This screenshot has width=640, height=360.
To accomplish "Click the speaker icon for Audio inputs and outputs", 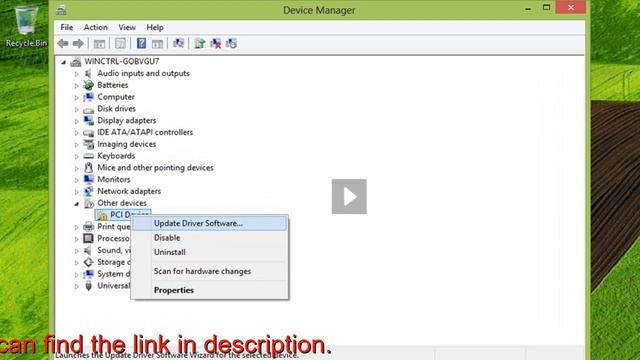I will 88,73.
